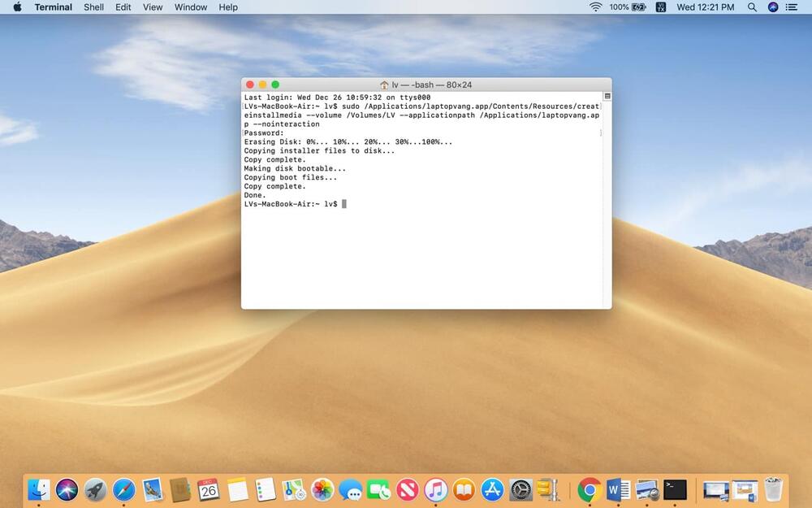Open Google Chrome from dock
The width and height of the screenshot is (812, 508).
590,489
